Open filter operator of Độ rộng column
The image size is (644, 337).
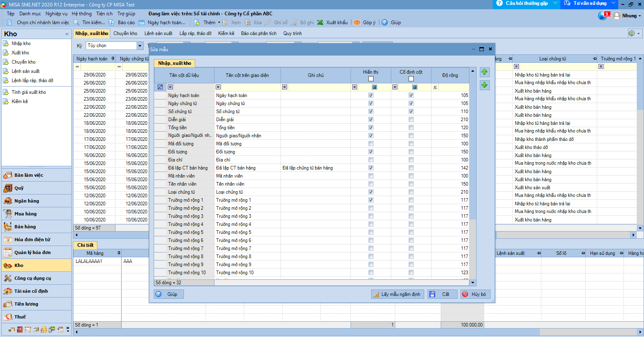point(435,87)
